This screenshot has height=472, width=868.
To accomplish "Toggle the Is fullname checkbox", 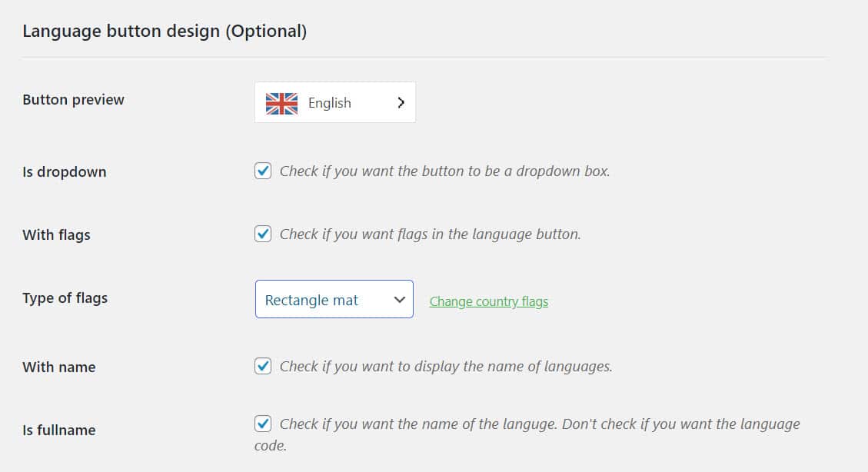I will 262,424.
